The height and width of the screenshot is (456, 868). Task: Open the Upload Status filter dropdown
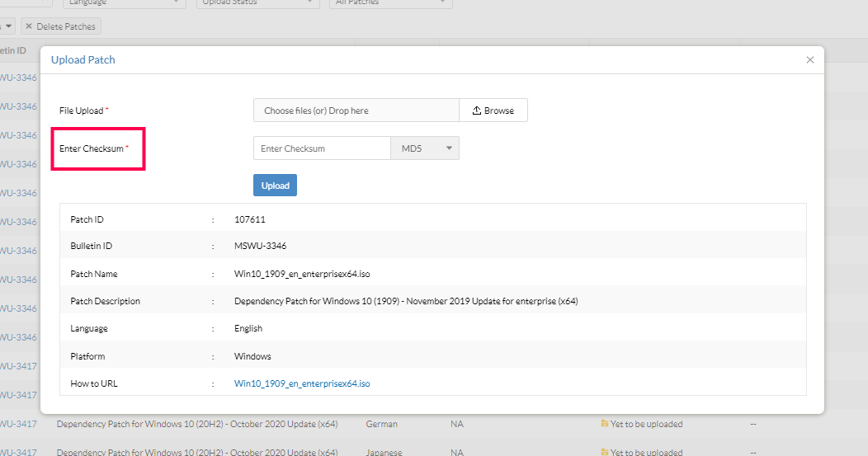pyautogui.click(x=258, y=2)
